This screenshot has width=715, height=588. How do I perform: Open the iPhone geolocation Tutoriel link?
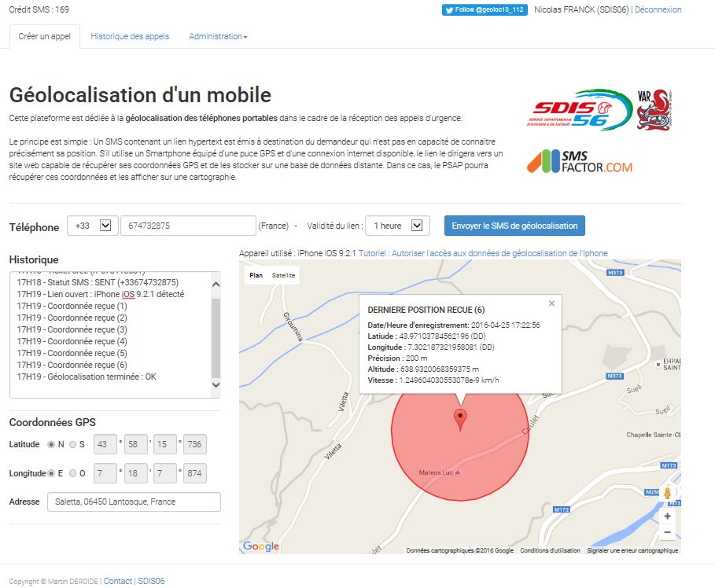[x=483, y=253]
